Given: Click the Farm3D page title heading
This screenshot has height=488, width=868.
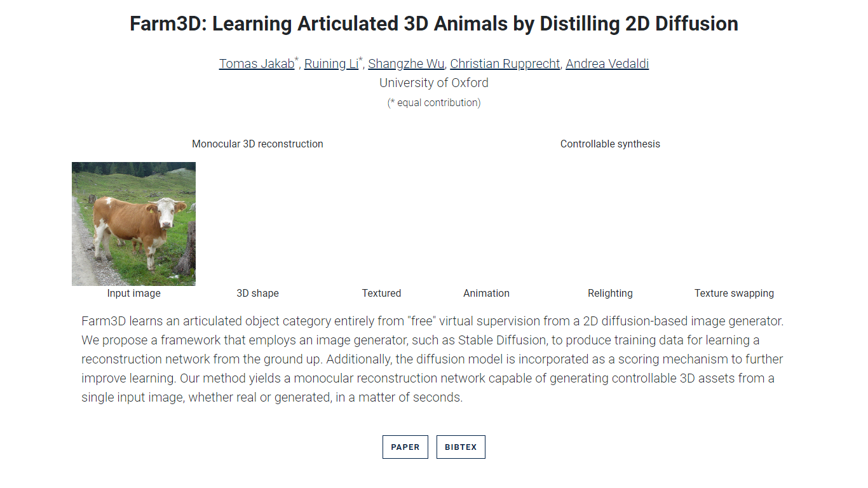Looking at the screenshot, I should 434,24.
